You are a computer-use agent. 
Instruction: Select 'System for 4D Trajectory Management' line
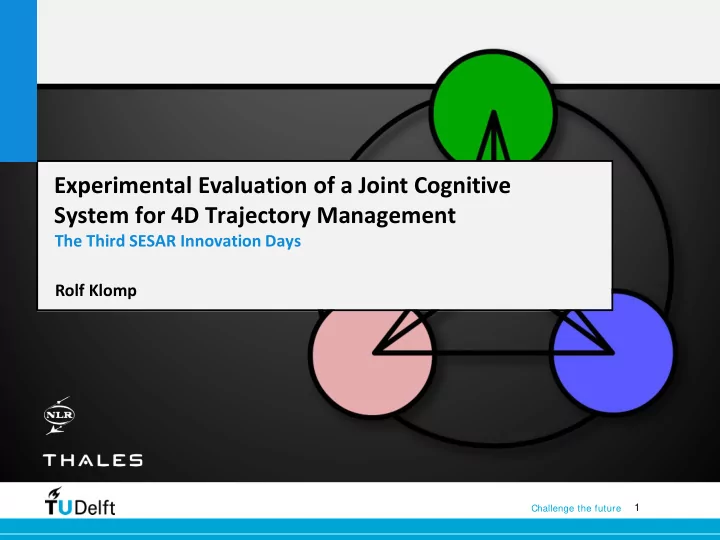[x=255, y=215]
